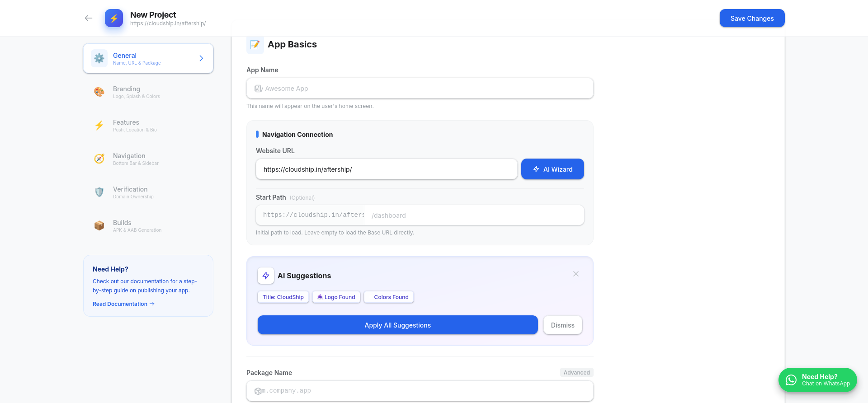The width and height of the screenshot is (868, 403).
Task: Open the Builds package box icon
Action: tap(99, 225)
